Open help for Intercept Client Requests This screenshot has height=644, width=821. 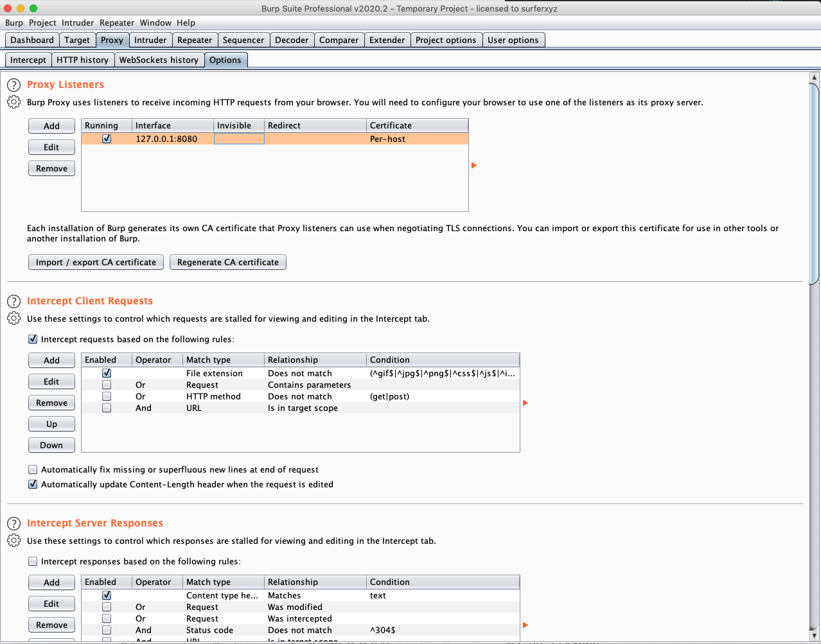coord(13,301)
